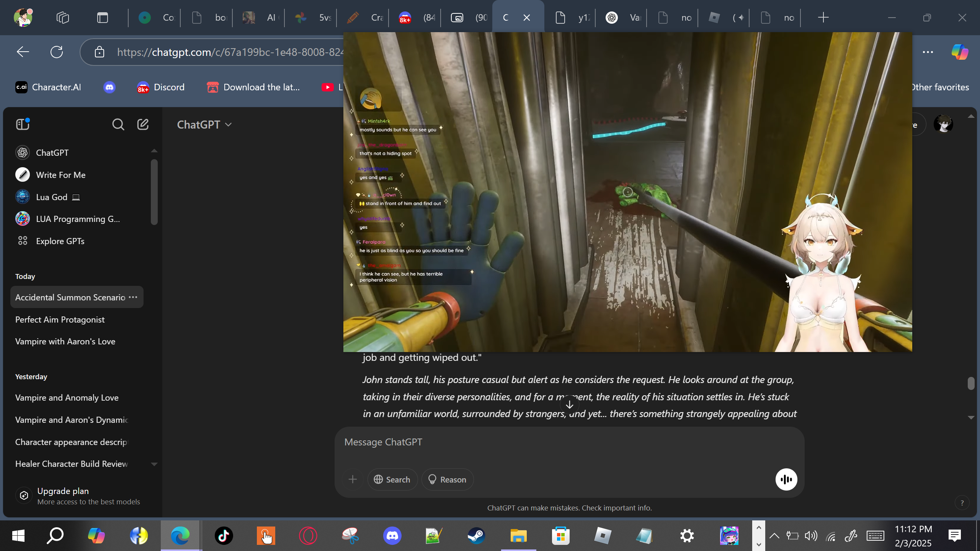Switch to the 5vs browser tab
The height and width of the screenshot is (551, 980).
pos(311,18)
